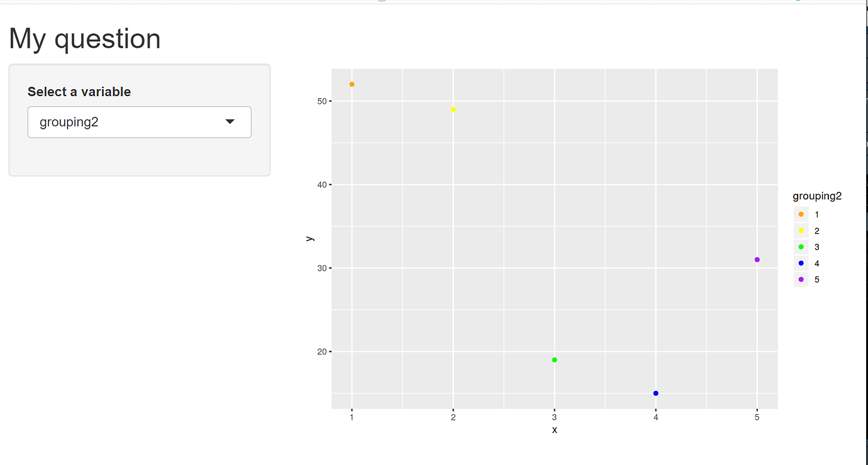Click the y axis label
Image resolution: width=868 pixels, height=465 pixels.
click(x=311, y=238)
